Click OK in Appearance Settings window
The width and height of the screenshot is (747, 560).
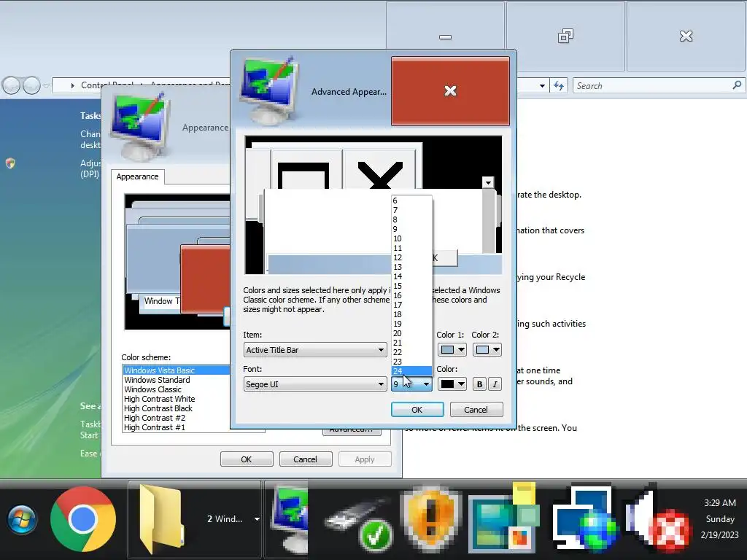[247, 459]
